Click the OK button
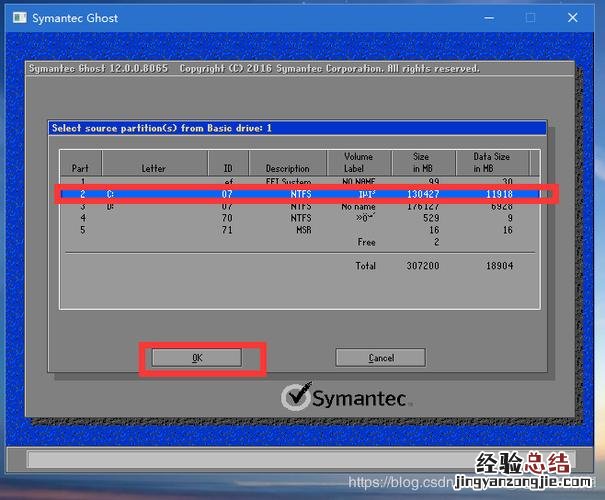The width and height of the screenshot is (605, 500). pos(197,358)
